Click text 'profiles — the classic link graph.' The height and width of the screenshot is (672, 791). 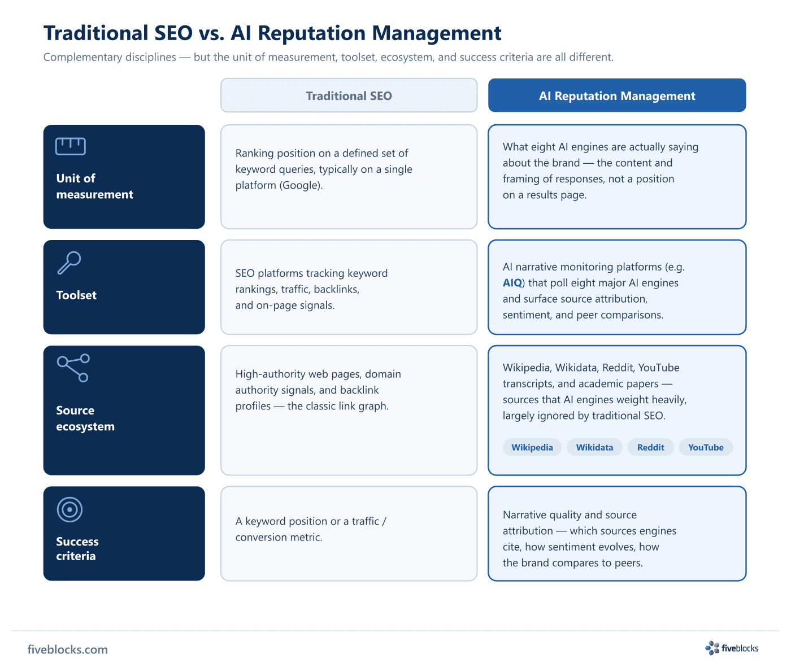coord(312,406)
